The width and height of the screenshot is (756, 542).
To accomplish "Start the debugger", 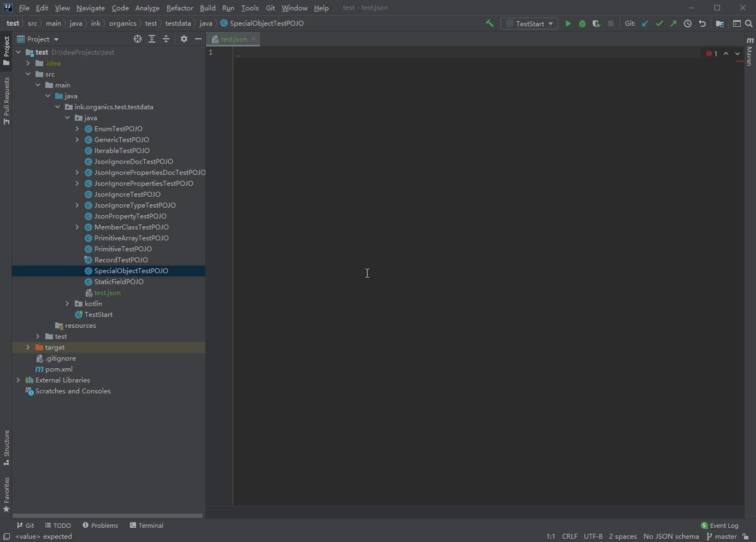I will click(582, 23).
